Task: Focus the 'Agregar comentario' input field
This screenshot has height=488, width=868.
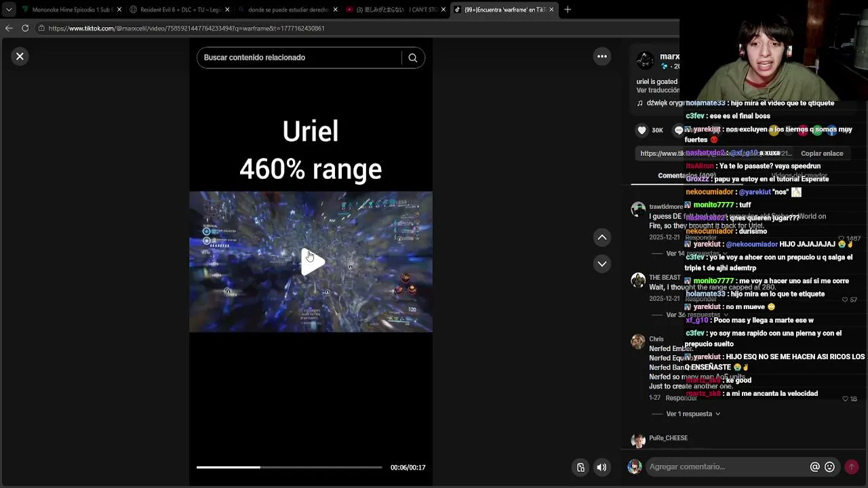Action: click(728, 467)
